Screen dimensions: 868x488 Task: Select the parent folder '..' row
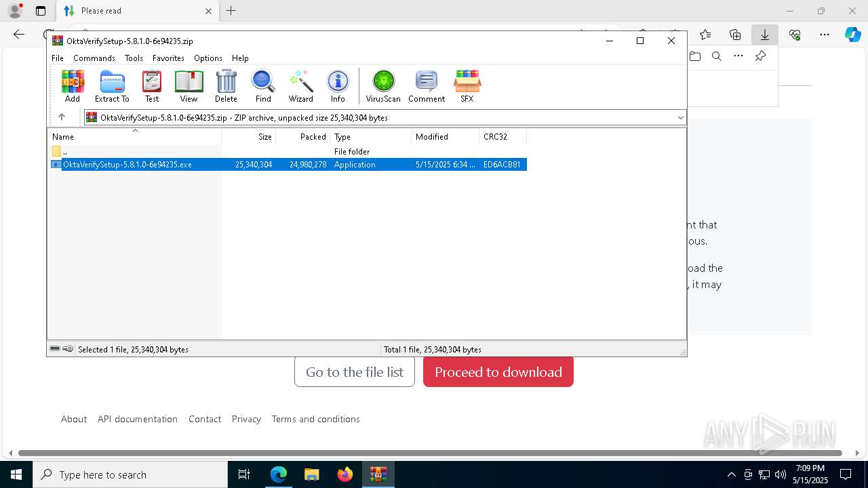[287, 151]
